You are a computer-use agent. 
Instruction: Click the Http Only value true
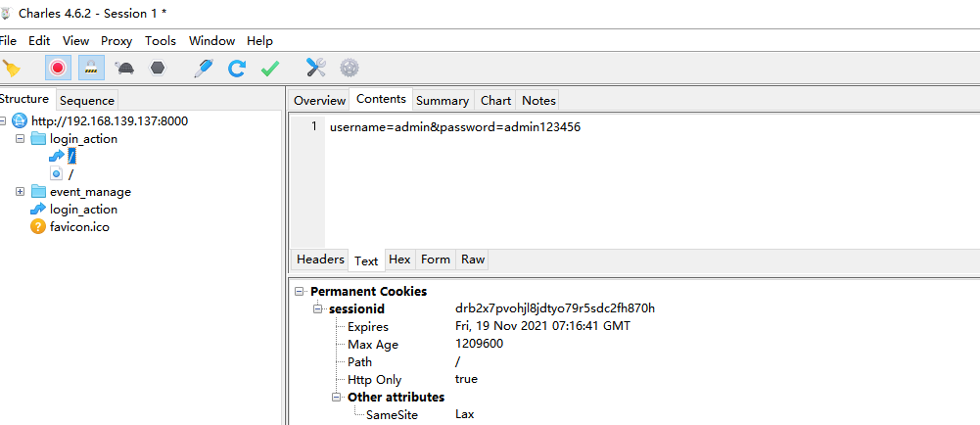(x=466, y=379)
